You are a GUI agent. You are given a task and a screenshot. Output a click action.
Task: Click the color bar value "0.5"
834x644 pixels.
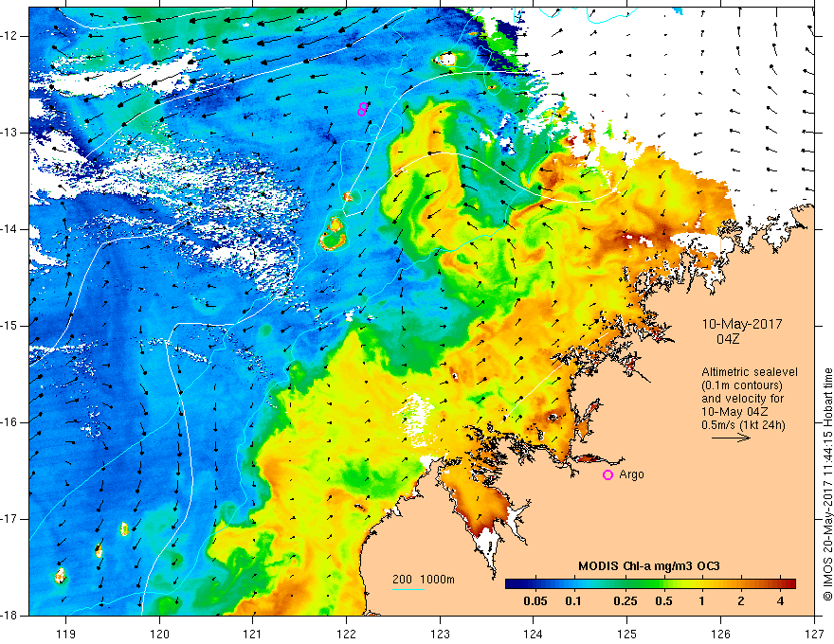[x=663, y=601]
